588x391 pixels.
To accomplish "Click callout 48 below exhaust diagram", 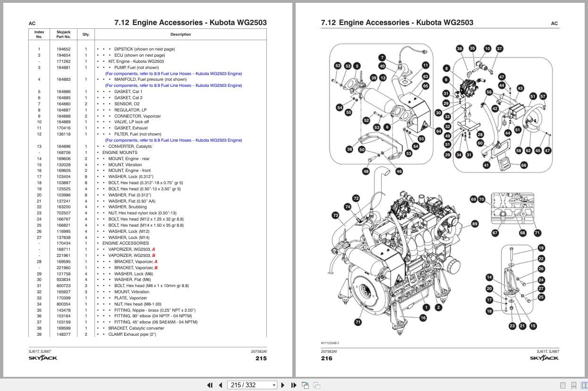I will pyautogui.click(x=366, y=171).
